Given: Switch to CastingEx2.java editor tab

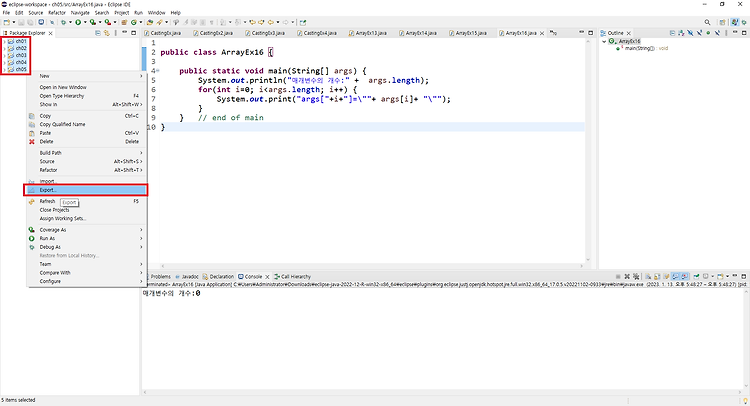Looking at the screenshot, I should (213, 33).
